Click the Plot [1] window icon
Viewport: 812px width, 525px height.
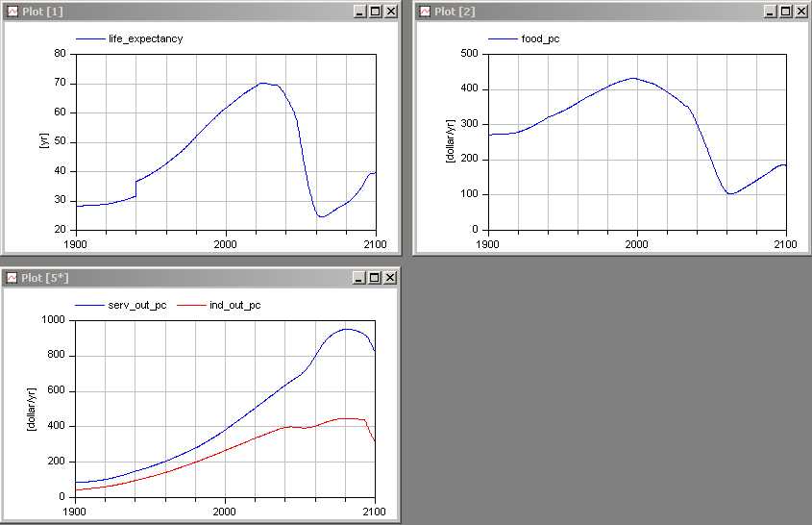click(12, 12)
